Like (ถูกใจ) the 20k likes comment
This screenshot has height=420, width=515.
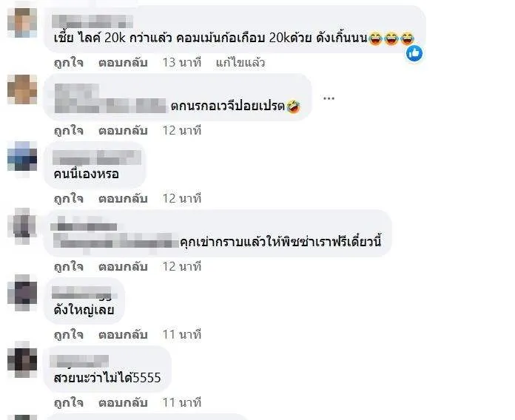[x=68, y=62]
